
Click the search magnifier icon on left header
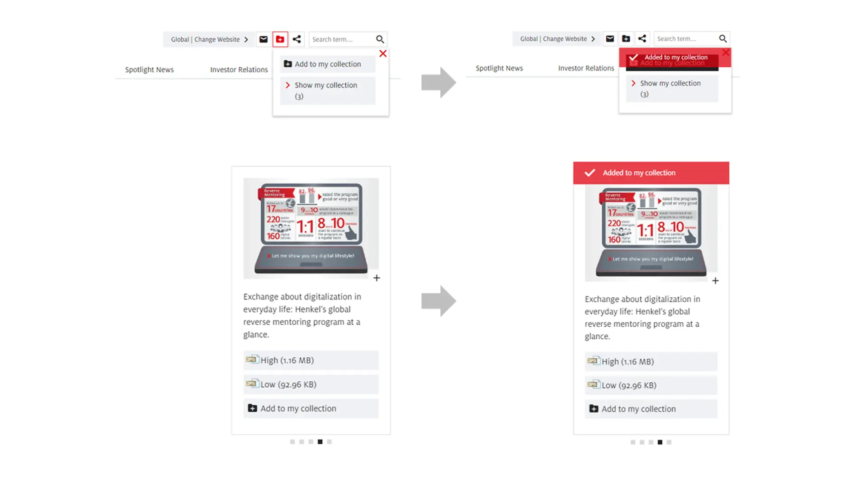pyautogui.click(x=379, y=39)
